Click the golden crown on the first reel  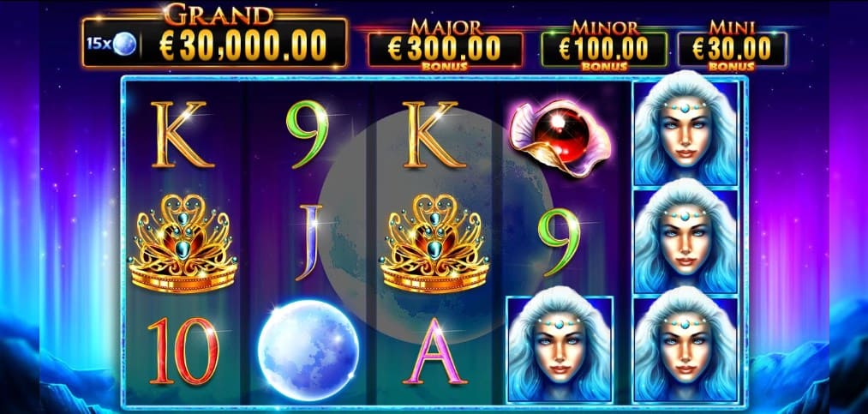183,243
